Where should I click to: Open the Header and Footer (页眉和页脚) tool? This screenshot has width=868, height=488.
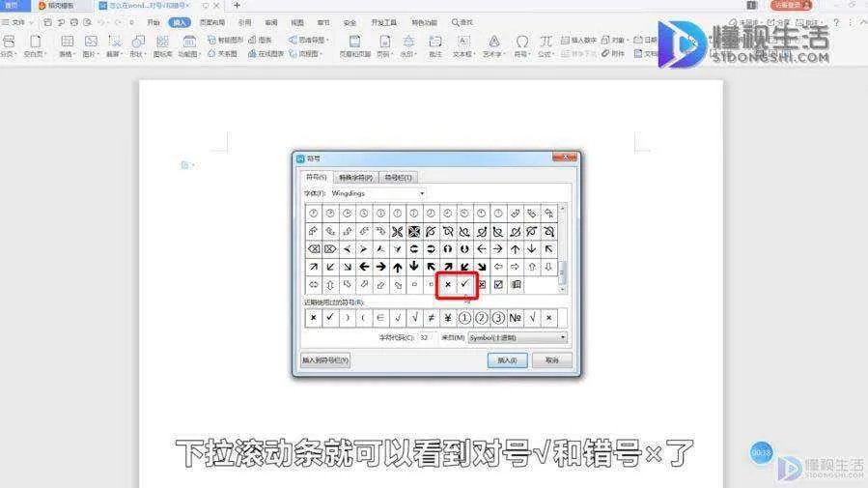[x=355, y=46]
